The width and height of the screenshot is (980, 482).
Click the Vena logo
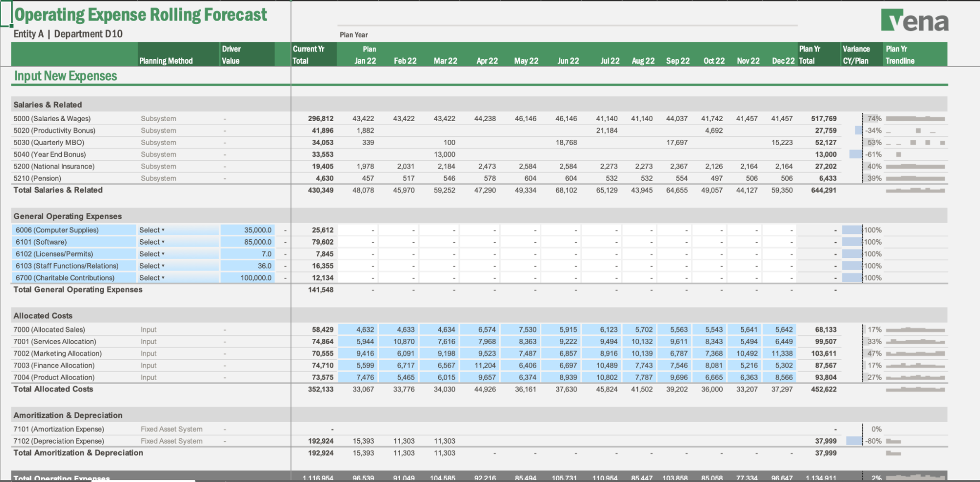pos(914,21)
